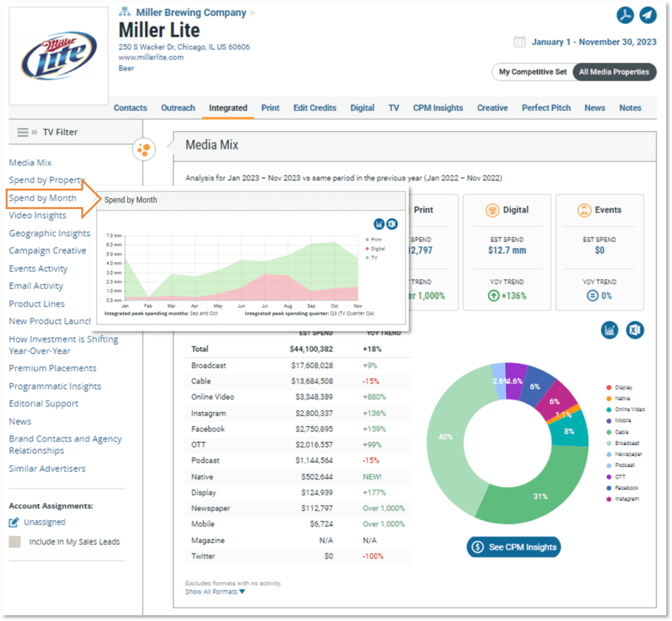Image resolution: width=672 pixels, height=621 pixels.
Task: Toggle the TV Filter hamburger menu
Action: 23,132
